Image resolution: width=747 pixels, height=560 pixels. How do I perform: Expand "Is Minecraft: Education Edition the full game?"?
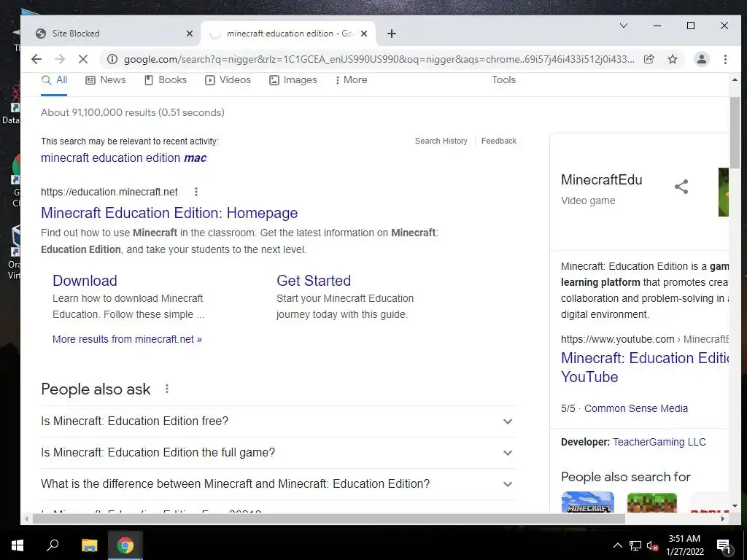point(279,453)
